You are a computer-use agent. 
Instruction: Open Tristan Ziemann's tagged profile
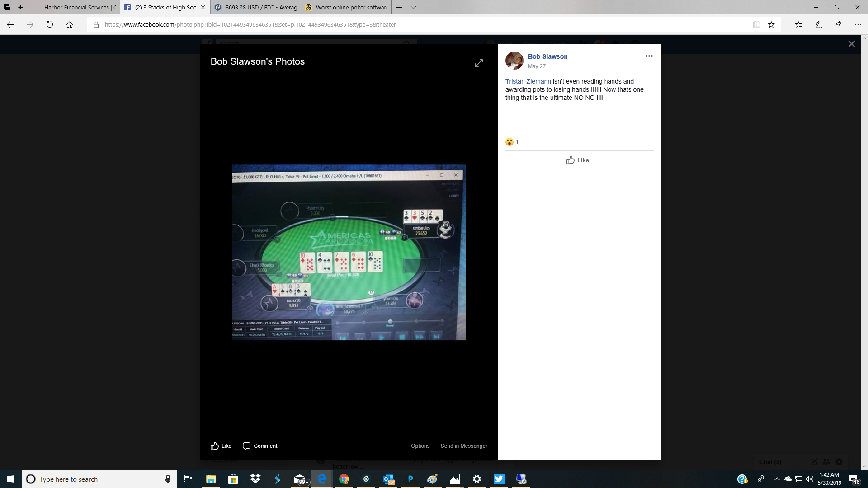pos(528,81)
